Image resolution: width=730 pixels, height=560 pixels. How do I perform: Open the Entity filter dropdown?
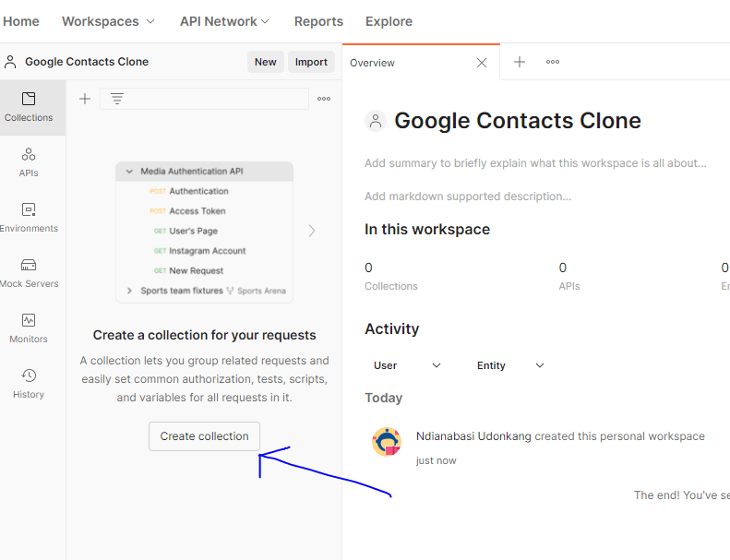510,365
